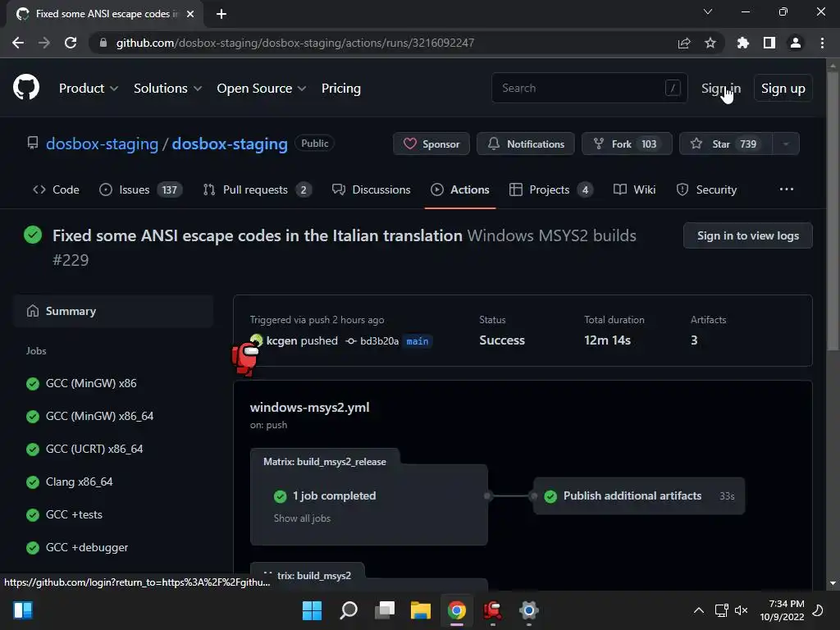Select Summary in the sidebar
This screenshot has width=840, height=630.
coord(113,311)
